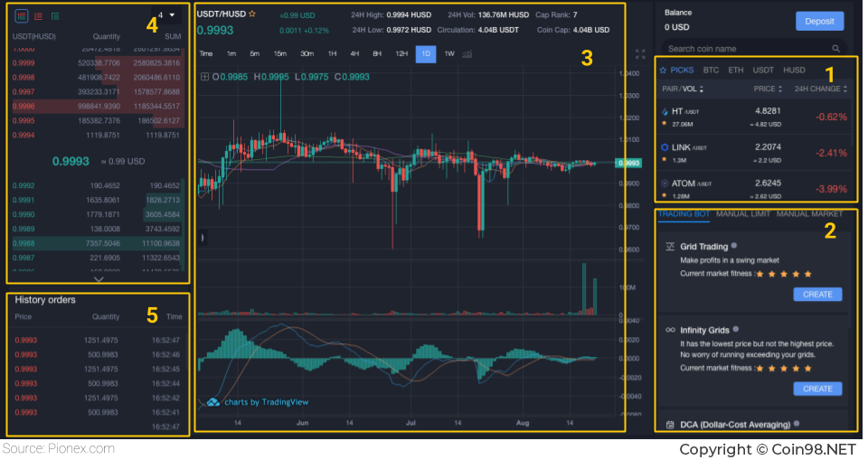Open the TradingView cloud logo link
The height and width of the screenshot is (460, 868).
click(212, 402)
